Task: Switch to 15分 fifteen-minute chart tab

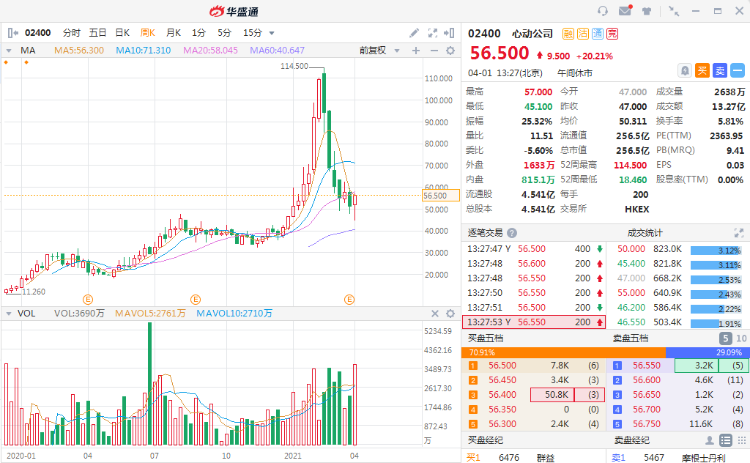Action: (x=253, y=33)
